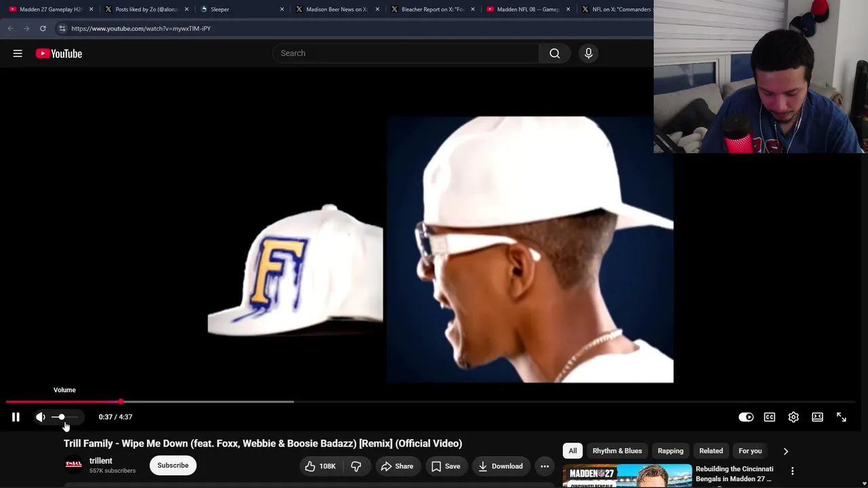Close the Posts liked by Zo tab
Screen dimensions: 868x488
click(186, 9)
